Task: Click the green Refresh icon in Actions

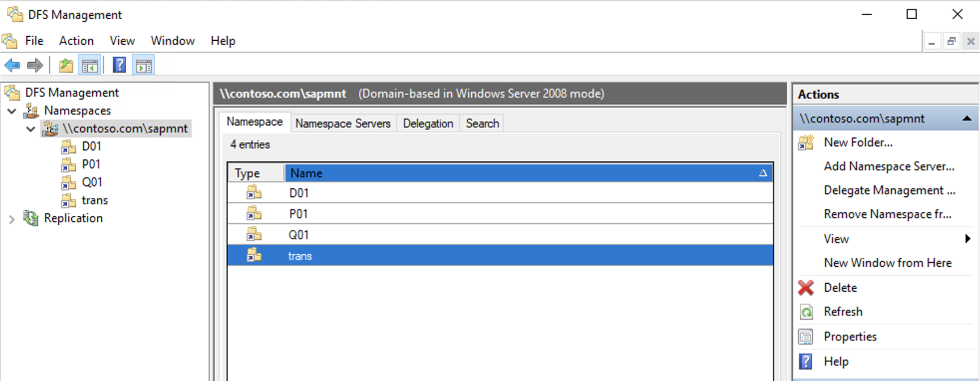Action: click(806, 312)
